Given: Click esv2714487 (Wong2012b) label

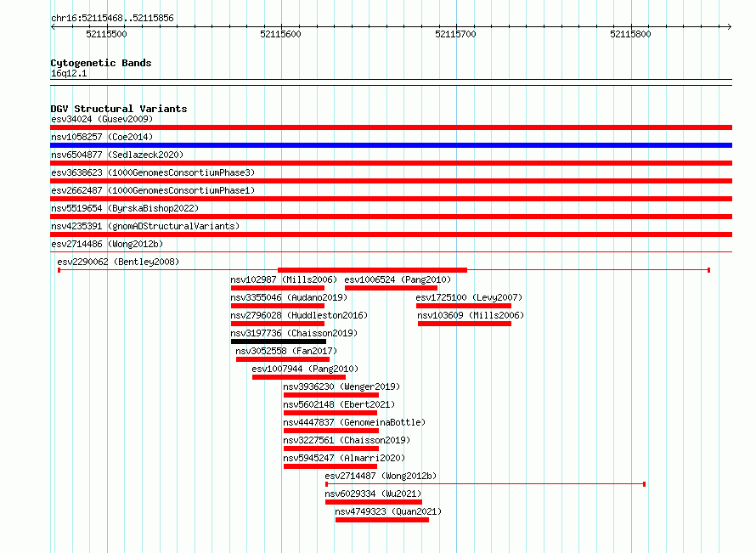Looking at the screenshot, I should [381, 476].
